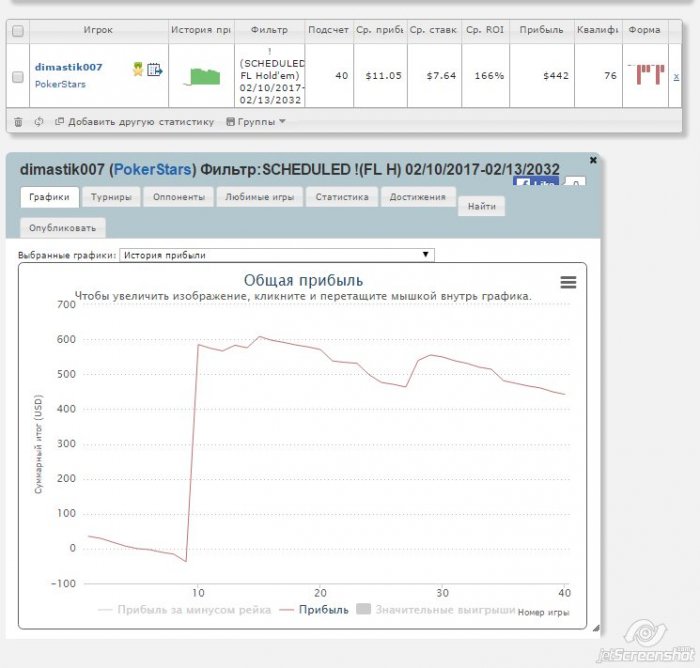Screen dimensions: 700x668
Task: Toggle the Прибыль за минусом рейка legend series
Action: point(184,610)
